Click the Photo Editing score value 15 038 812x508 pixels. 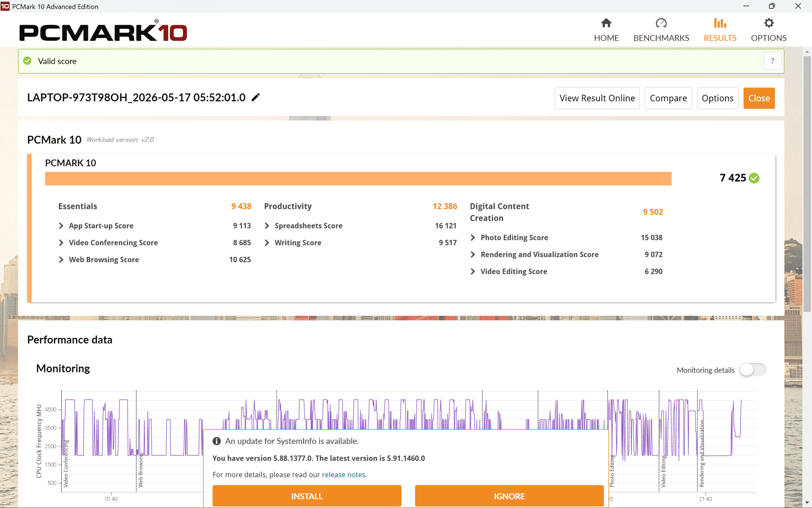point(652,237)
